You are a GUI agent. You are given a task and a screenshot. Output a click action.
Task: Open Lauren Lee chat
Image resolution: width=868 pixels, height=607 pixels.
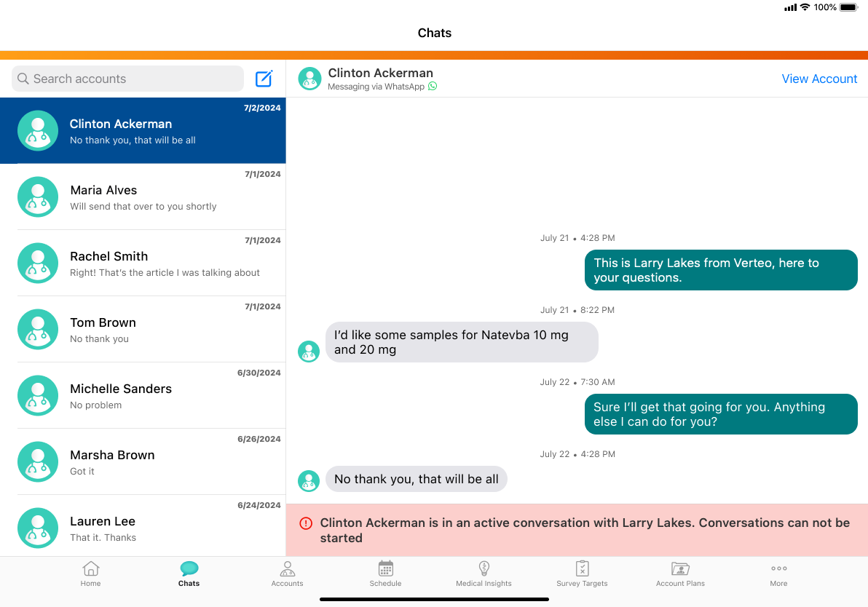(x=143, y=528)
